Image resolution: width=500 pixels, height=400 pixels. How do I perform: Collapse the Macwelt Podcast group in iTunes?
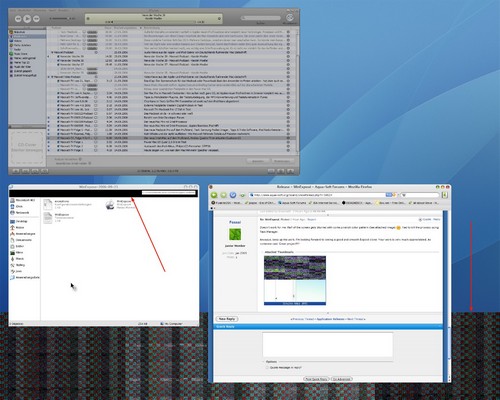tap(52, 52)
